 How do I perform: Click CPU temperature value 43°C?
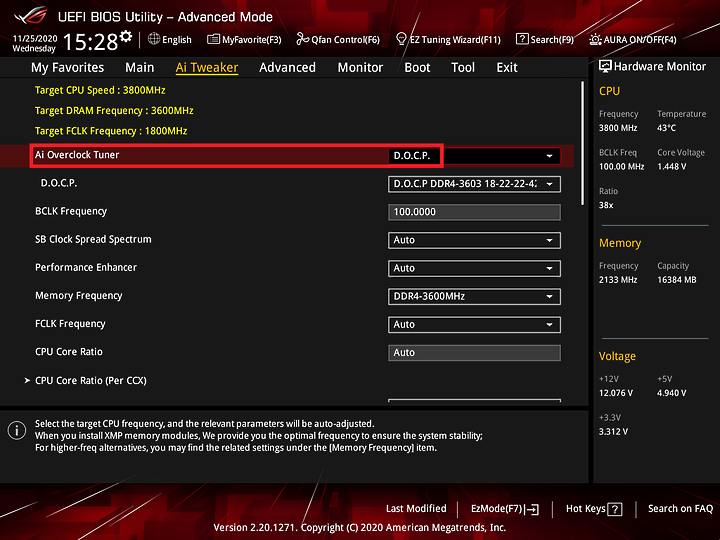(x=666, y=128)
